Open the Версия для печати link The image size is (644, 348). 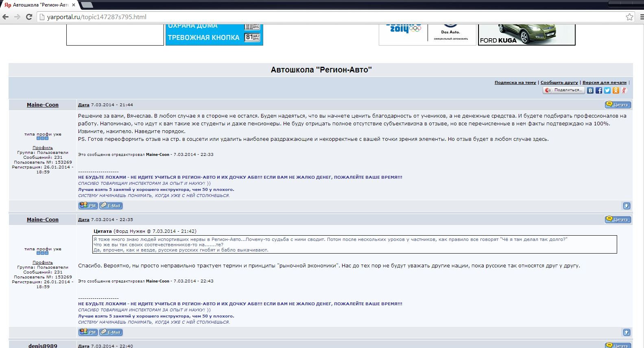point(604,83)
